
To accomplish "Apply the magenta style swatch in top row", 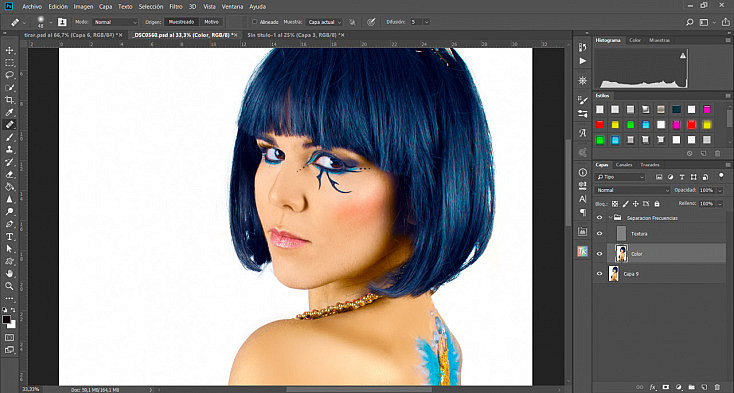I will pos(706,109).
